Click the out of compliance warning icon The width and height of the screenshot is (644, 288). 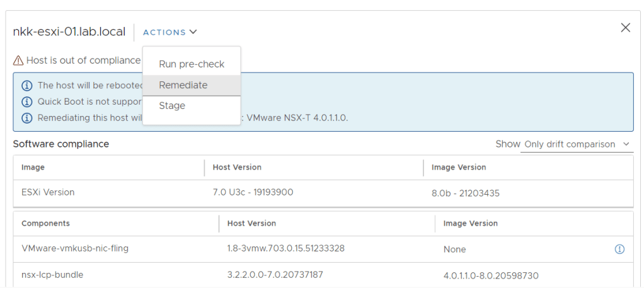(x=18, y=60)
